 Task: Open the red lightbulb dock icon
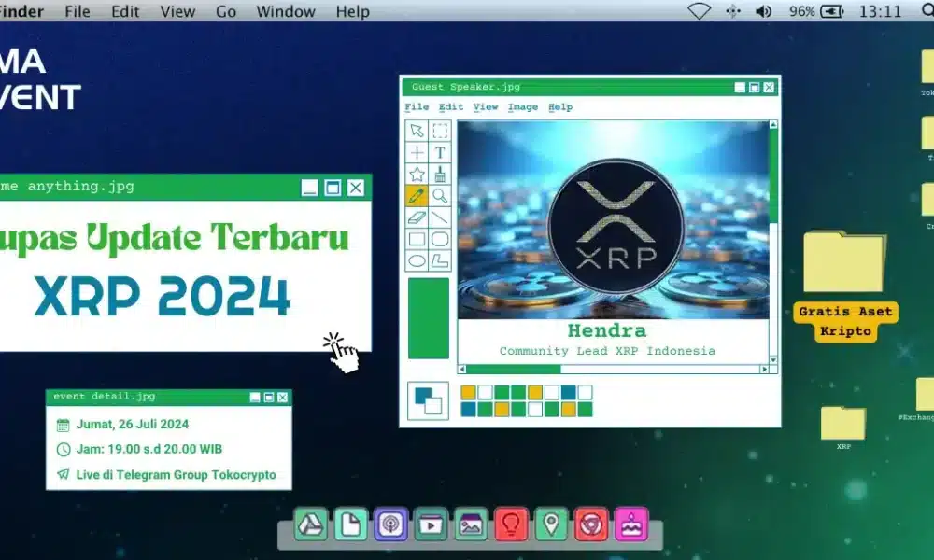[x=511, y=525]
